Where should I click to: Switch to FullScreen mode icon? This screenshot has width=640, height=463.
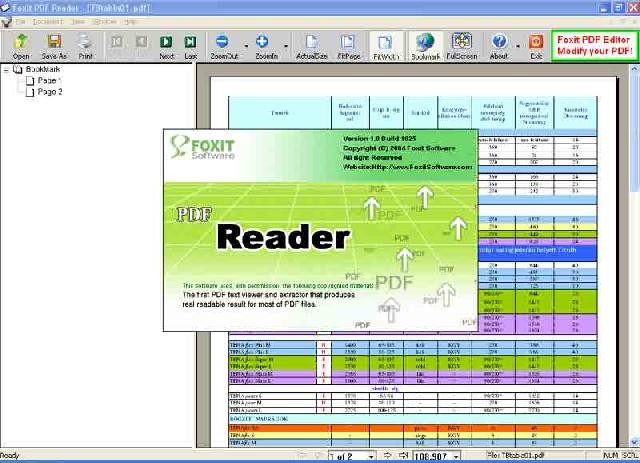point(462,41)
